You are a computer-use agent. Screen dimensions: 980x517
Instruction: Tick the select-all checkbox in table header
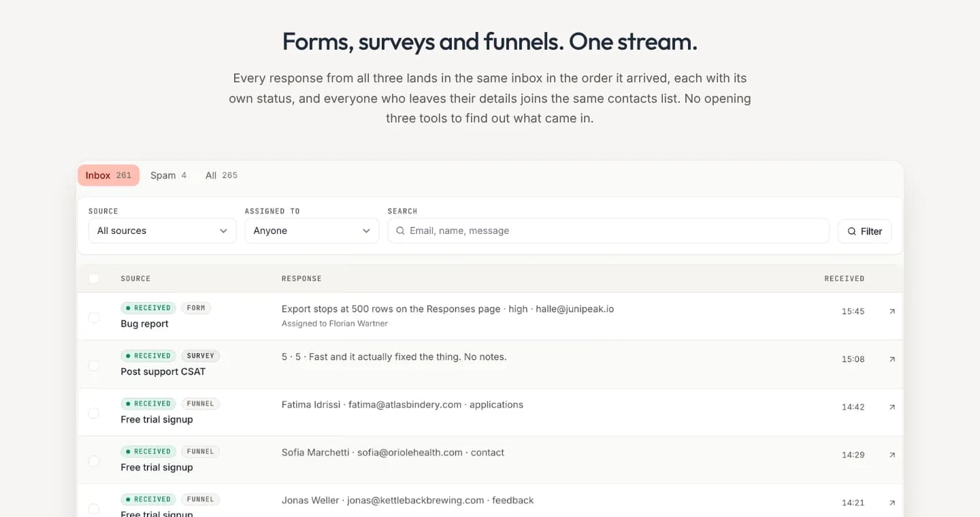pyautogui.click(x=94, y=278)
